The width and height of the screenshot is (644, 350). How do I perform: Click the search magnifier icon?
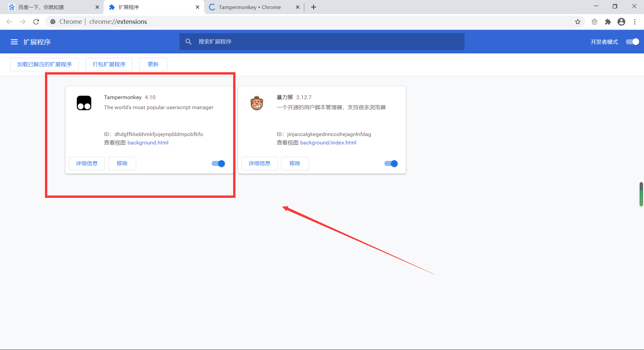pyautogui.click(x=189, y=42)
